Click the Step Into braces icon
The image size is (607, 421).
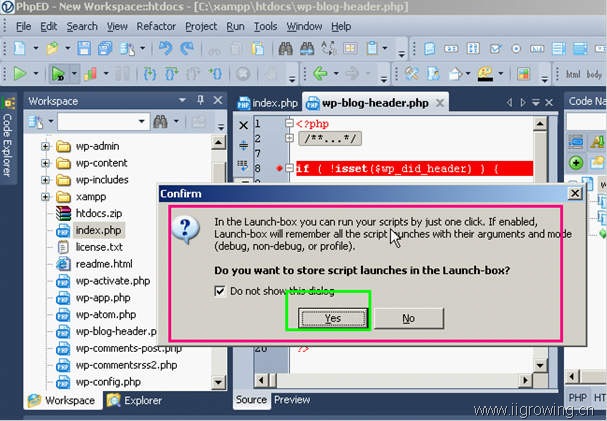[150, 73]
